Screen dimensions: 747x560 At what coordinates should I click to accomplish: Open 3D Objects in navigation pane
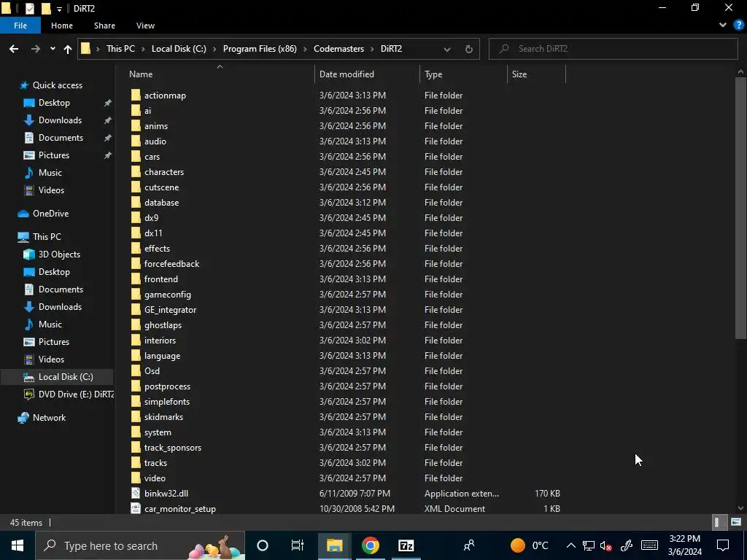(x=59, y=254)
